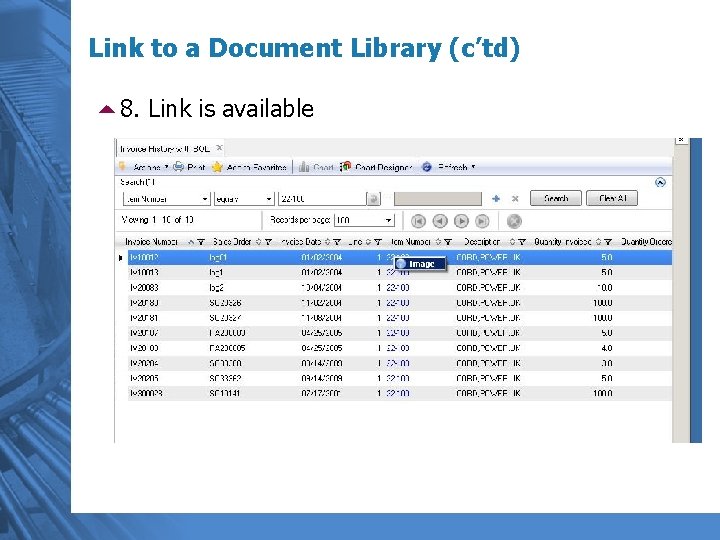This screenshot has height=540, width=720.
Task: Click the stop icon right of the paging arrows
Action: click(x=514, y=221)
